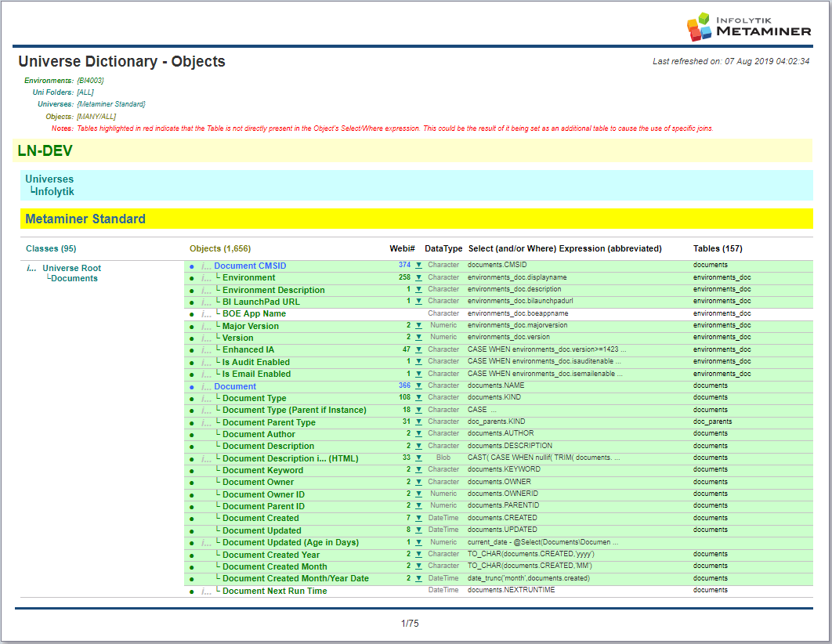The image size is (832, 644).
Task: Expand the arrow next to Webi count 366
Action: [418, 385]
